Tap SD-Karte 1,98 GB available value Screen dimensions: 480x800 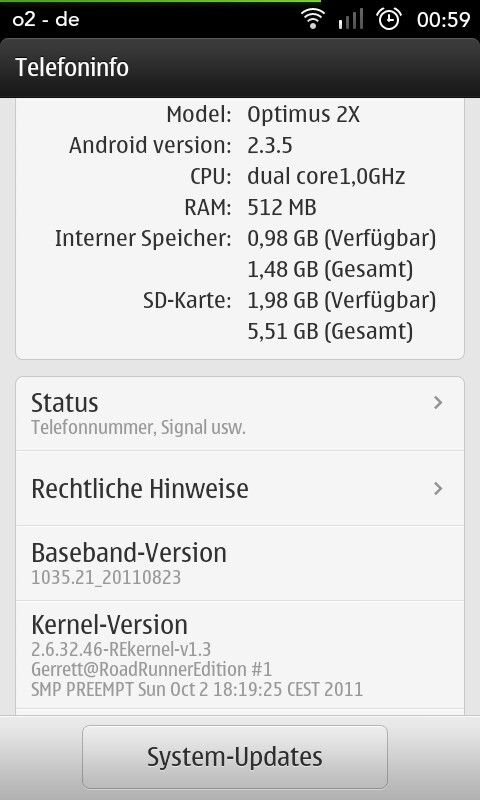pyautogui.click(x=341, y=301)
